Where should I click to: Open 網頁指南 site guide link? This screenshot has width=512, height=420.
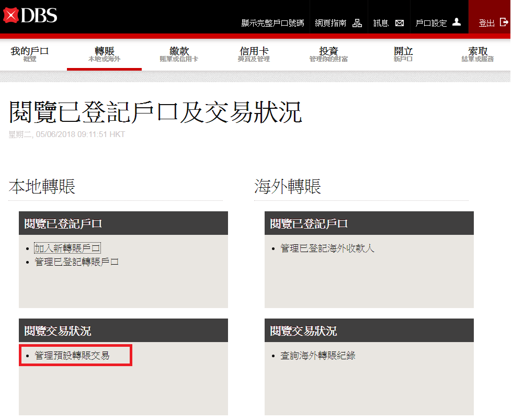pyautogui.click(x=331, y=24)
